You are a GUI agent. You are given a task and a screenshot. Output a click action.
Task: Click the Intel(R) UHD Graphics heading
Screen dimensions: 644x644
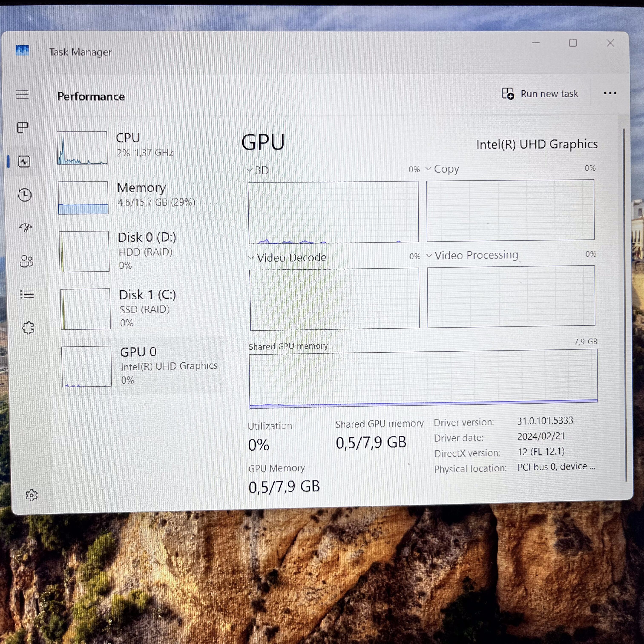click(x=537, y=144)
